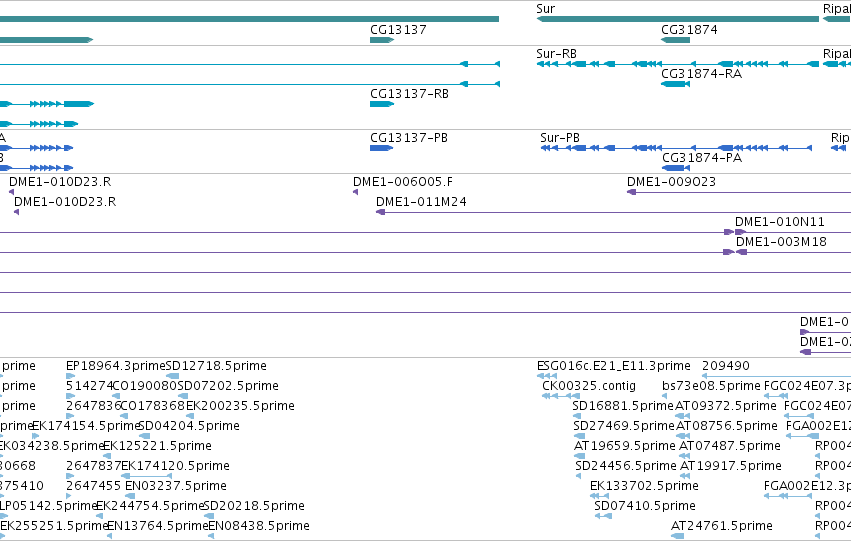
Task: Select the EK255251.5prime EST label
Action: tap(54, 526)
